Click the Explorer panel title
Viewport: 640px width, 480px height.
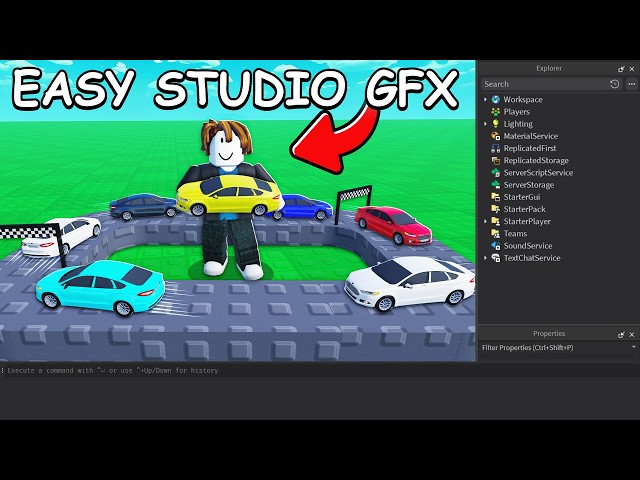coord(549,68)
